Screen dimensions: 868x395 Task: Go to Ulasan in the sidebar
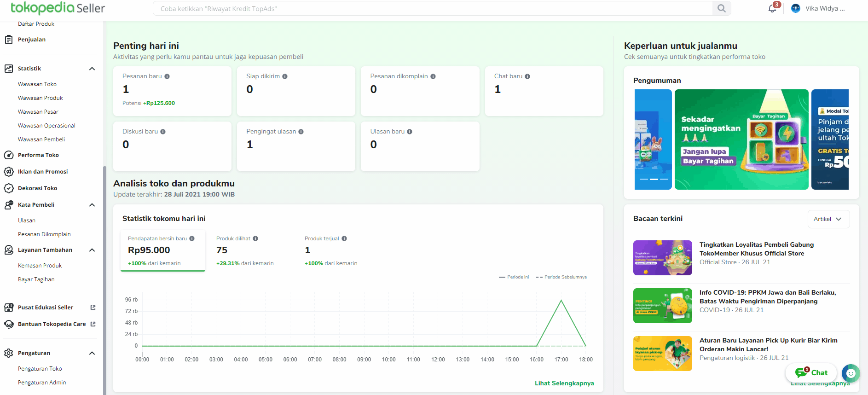27,221
